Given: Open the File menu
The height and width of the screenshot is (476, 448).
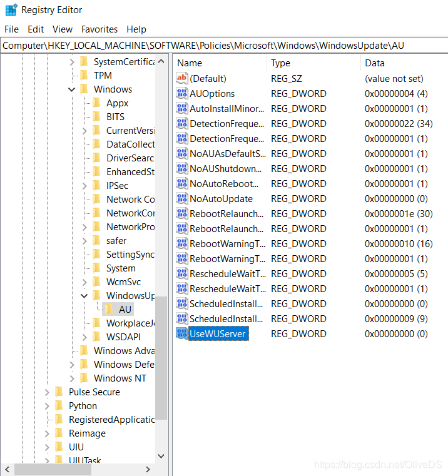Looking at the screenshot, I should coord(11,29).
